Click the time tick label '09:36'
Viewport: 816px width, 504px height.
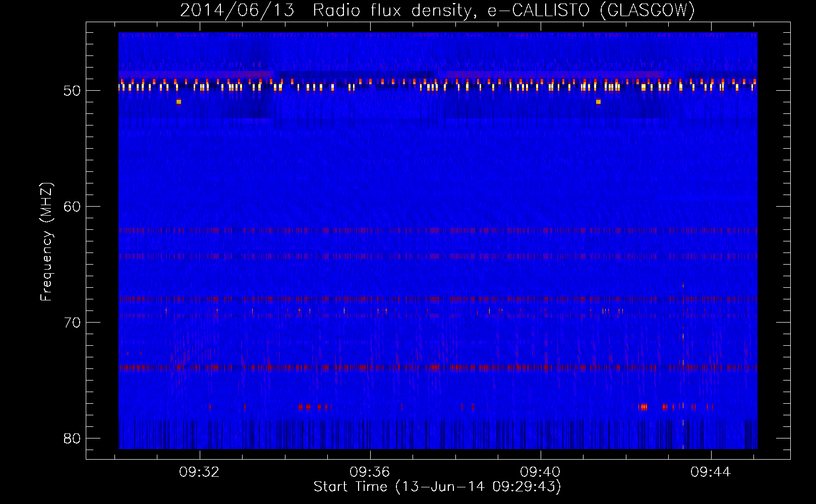pos(370,472)
